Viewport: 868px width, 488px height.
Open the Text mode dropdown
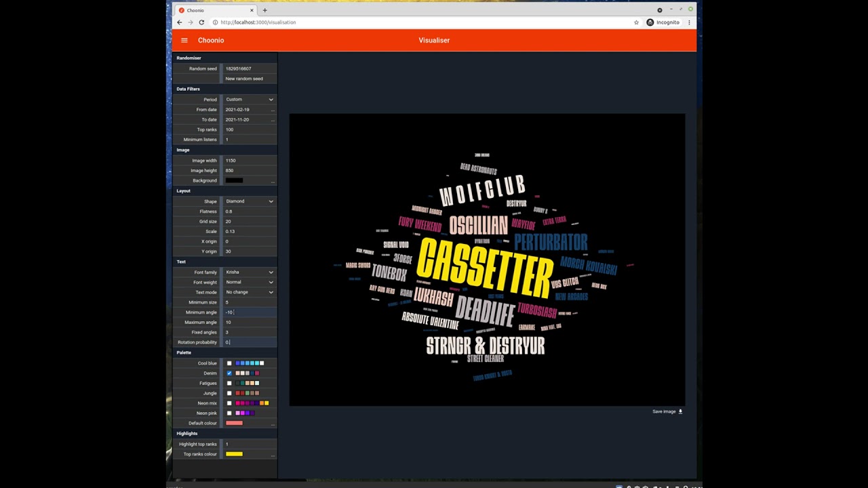[x=250, y=292]
